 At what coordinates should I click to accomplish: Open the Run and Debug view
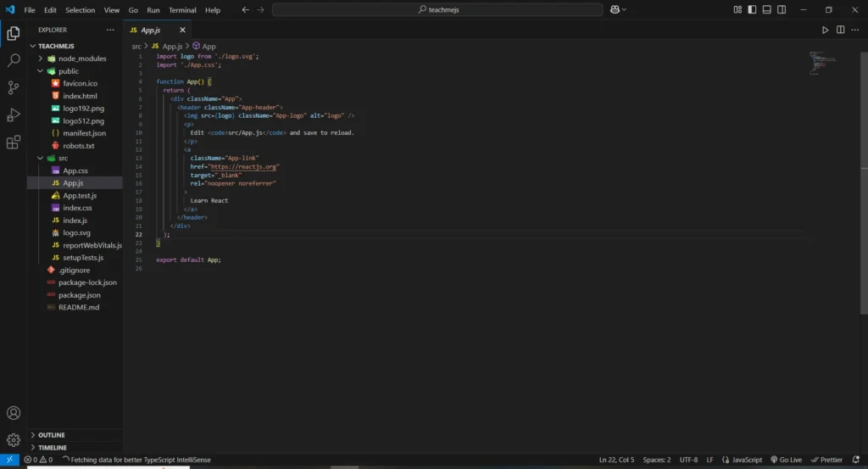14,114
